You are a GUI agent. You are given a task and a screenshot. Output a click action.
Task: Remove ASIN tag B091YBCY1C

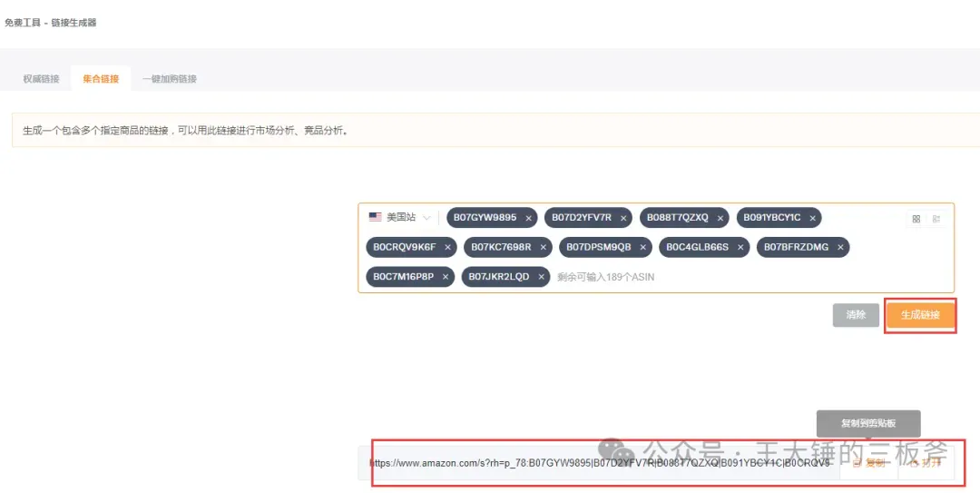812,218
